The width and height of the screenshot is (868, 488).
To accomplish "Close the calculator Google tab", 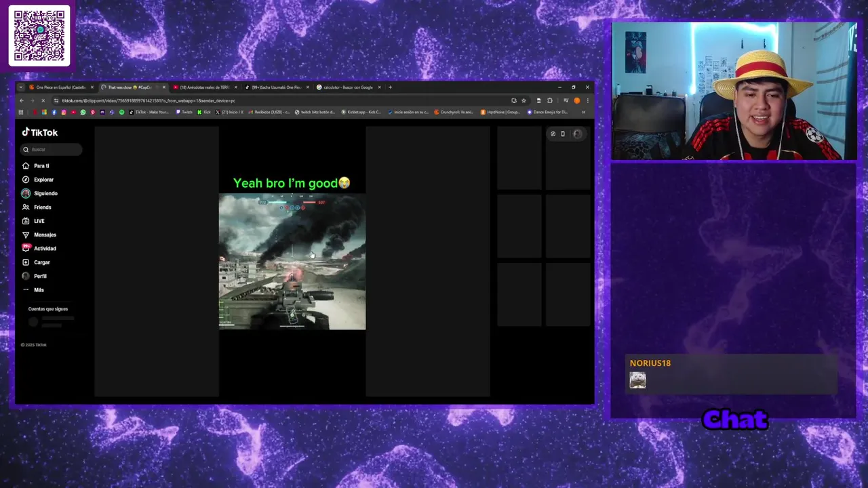I will 380,87.
